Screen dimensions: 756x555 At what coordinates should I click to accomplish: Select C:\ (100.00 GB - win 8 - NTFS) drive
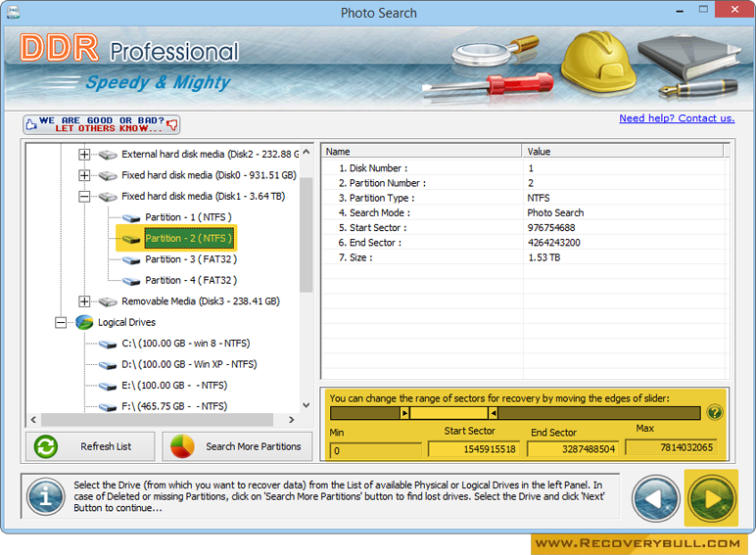186,344
